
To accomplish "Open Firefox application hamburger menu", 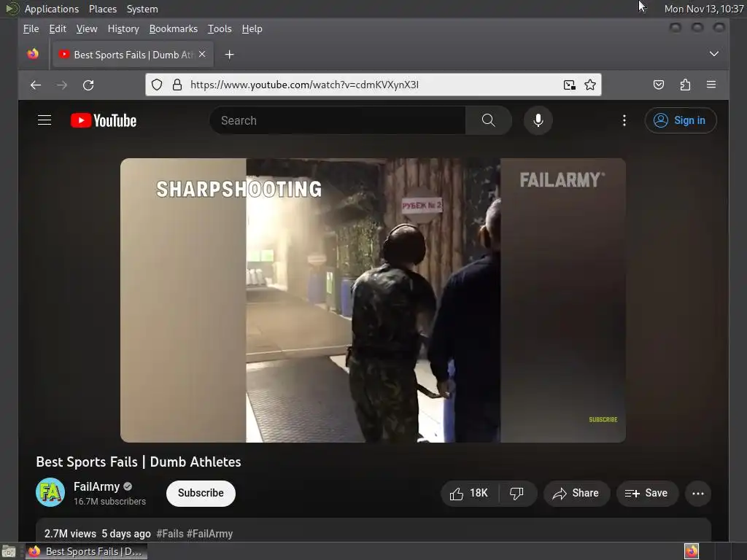I will click(711, 85).
